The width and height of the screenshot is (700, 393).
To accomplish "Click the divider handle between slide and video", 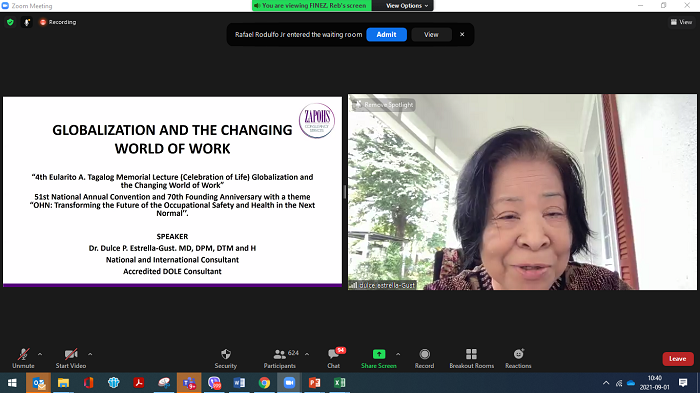I will [345, 192].
